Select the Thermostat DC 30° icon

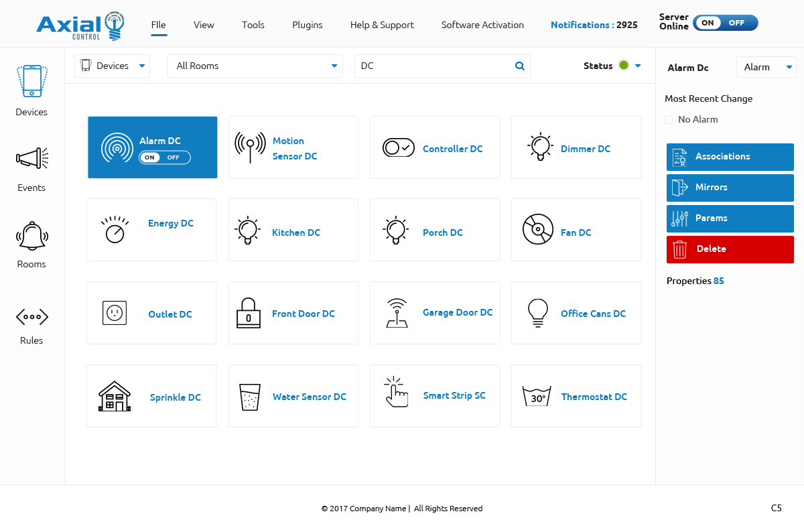(x=537, y=396)
